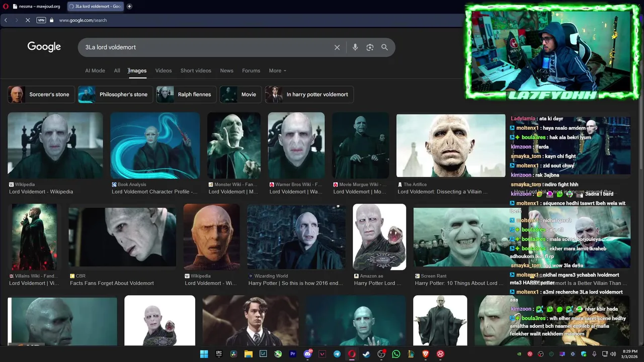This screenshot has height=362, width=644.
Task: Open the CBR Voldemort thumbnail
Action: (x=122, y=237)
